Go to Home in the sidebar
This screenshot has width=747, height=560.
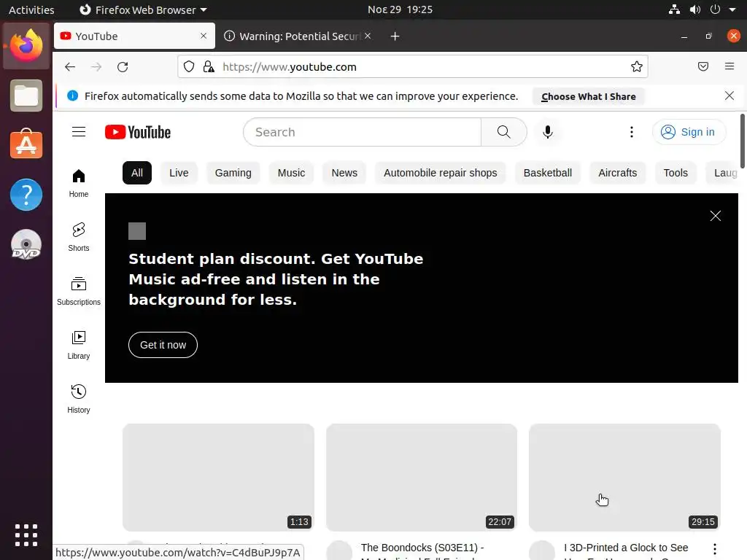(x=79, y=183)
